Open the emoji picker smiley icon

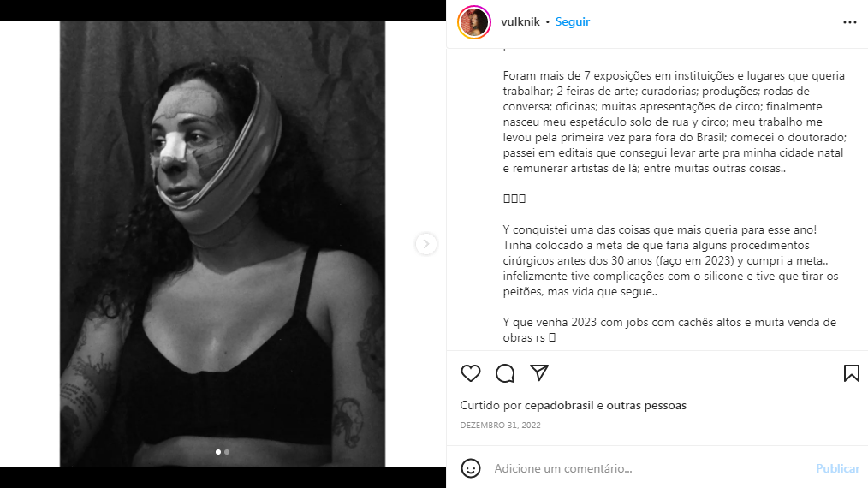[x=471, y=468]
